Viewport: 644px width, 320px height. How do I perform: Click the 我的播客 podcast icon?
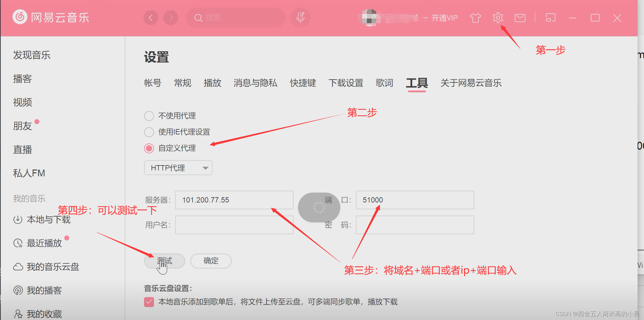pyautogui.click(x=18, y=290)
